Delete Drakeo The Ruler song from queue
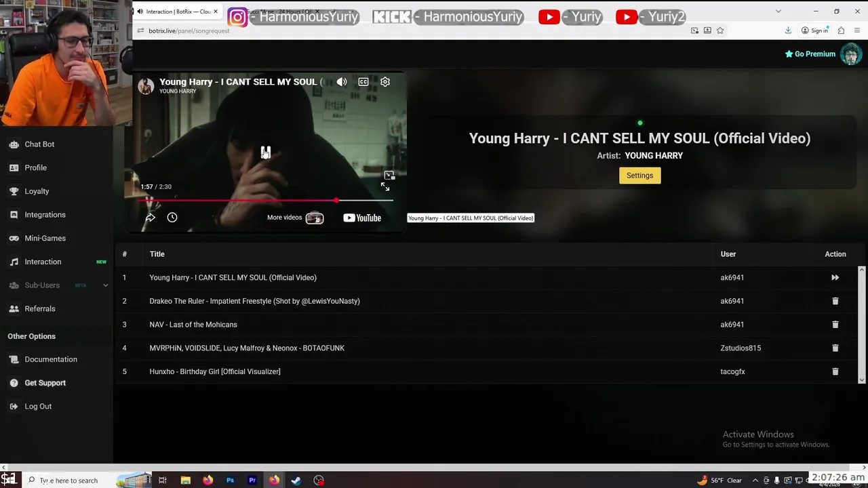Viewport: 868px width, 488px height. [x=835, y=301]
